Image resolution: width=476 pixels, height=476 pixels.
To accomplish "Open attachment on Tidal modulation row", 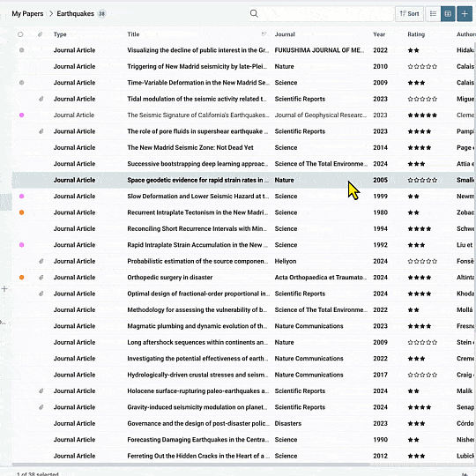I will pyautogui.click(x=41, y=99).
